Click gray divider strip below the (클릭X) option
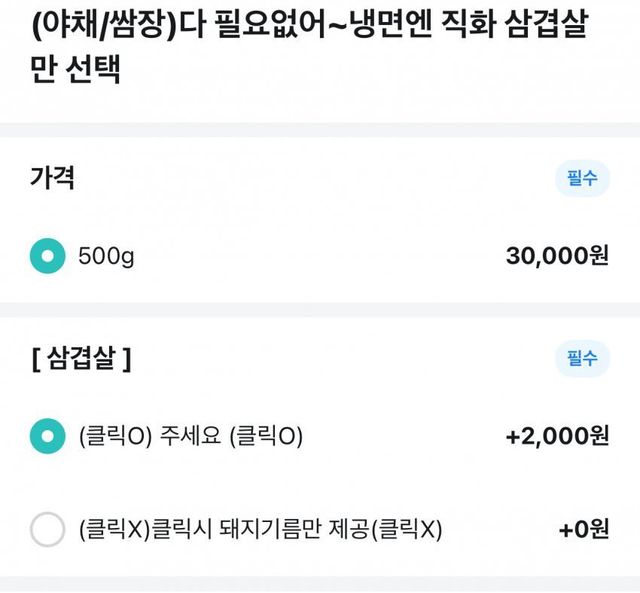Image resolution: width=640 pixels, height=593 pixels. click(320, 584)
